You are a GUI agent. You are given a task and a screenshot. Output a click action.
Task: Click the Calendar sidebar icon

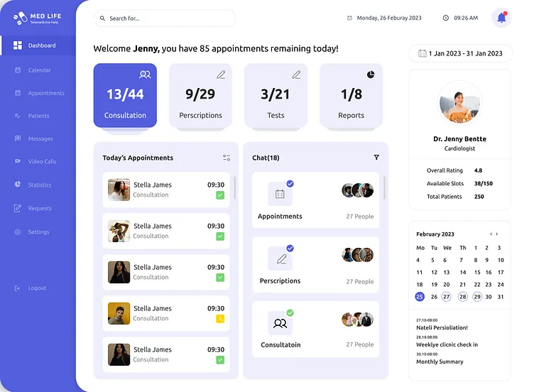[18, 70]
